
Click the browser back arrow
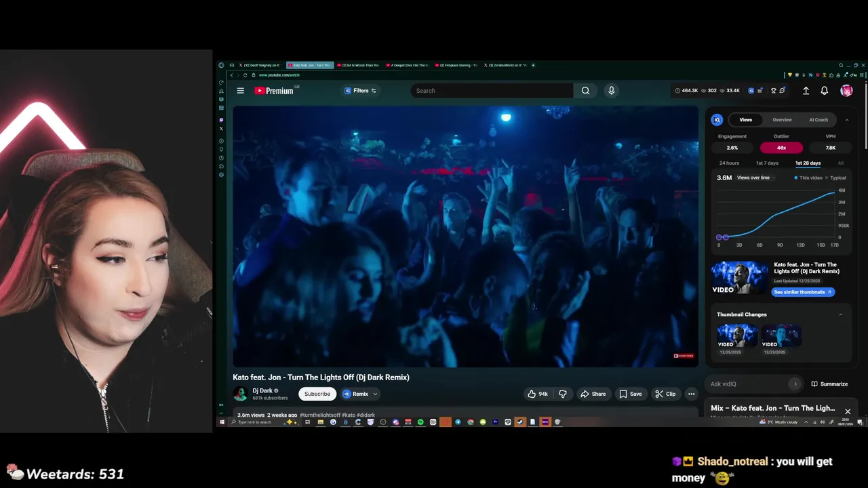point(231,75)
